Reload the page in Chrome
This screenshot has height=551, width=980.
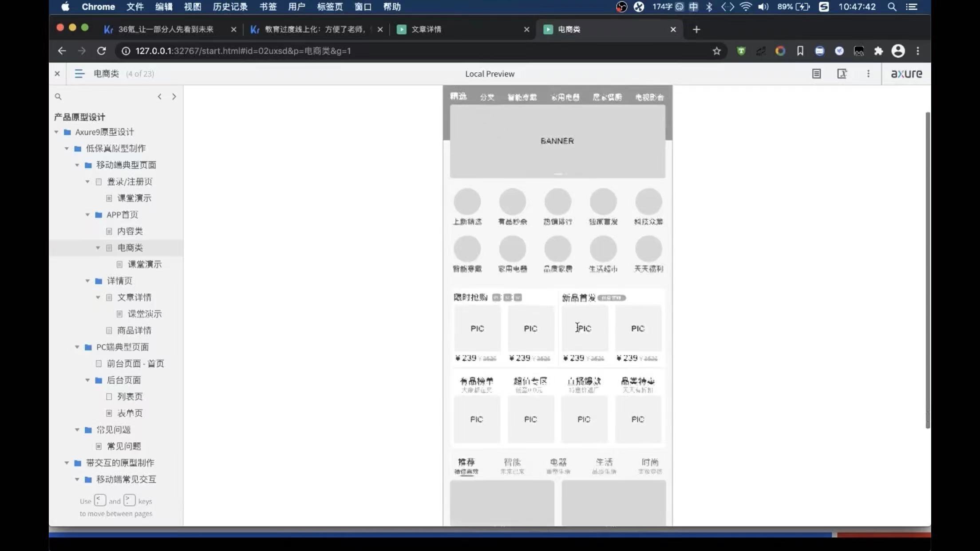click(x=102, y=51)
